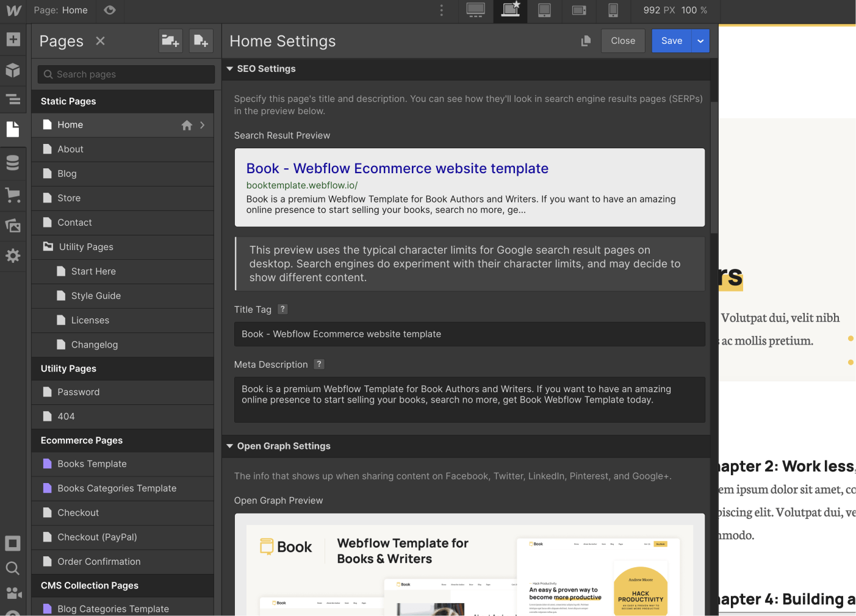Open the Save button dropdown arrow
The image size is (856, 616).
point(700,40)
